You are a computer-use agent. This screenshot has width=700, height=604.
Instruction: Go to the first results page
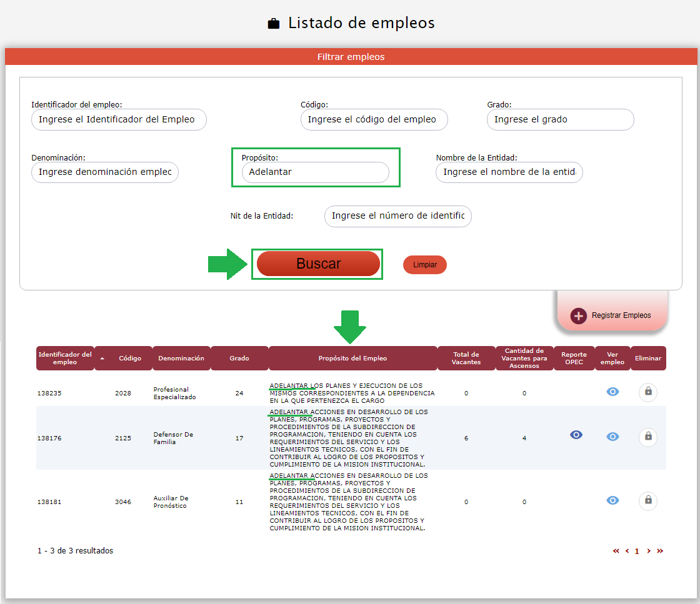tap(616, 551)
